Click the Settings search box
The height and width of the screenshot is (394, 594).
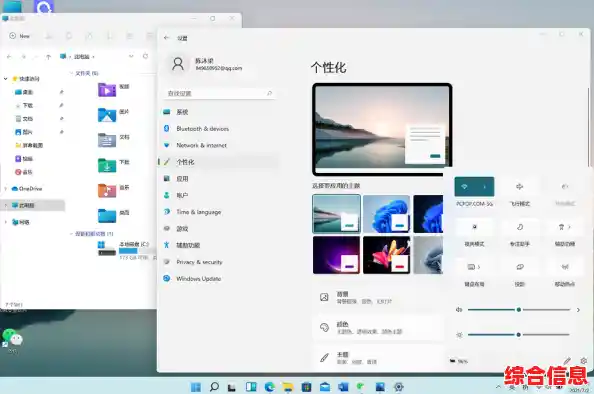tap(220, 93)
